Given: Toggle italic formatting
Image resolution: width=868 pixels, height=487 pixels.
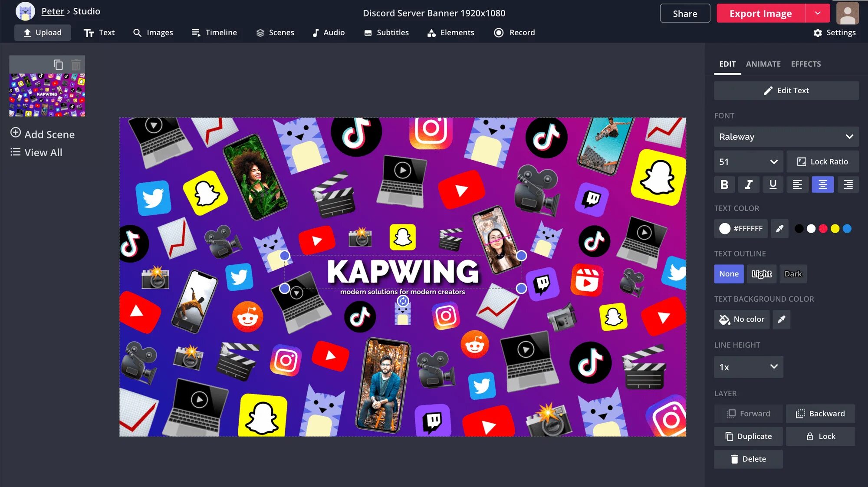Looking at the screenshot, I should click(749, 185).
